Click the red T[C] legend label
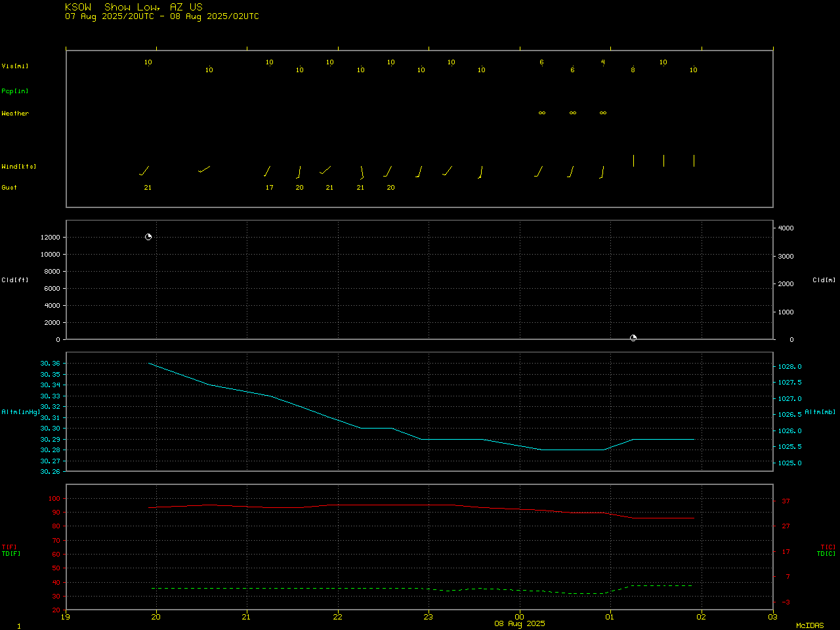The width and height of the screenshot is (840, 630). (828, 547)
